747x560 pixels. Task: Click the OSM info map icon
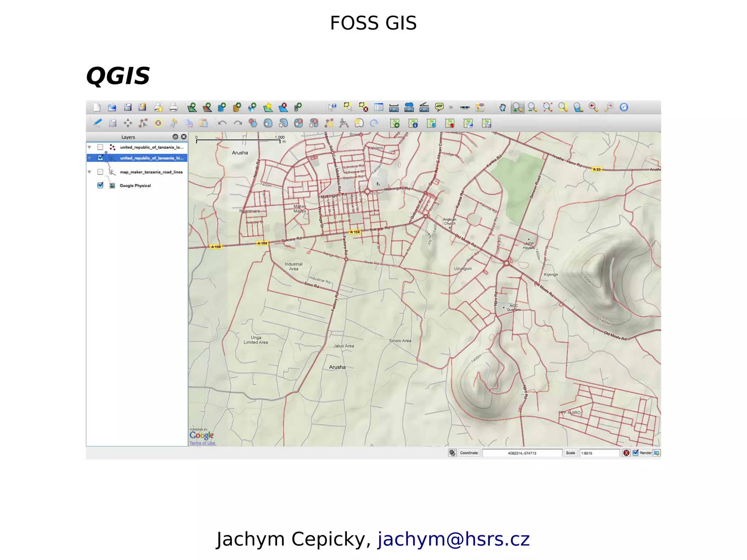(x=413, y=124)
